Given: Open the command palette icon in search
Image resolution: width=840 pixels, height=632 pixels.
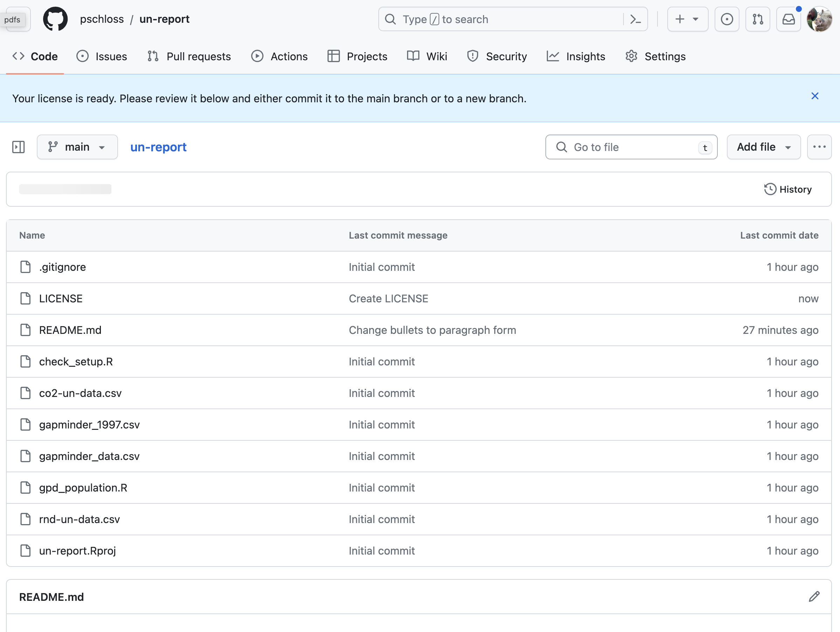Looking at the screenshot, I should (x=635, y=19).
